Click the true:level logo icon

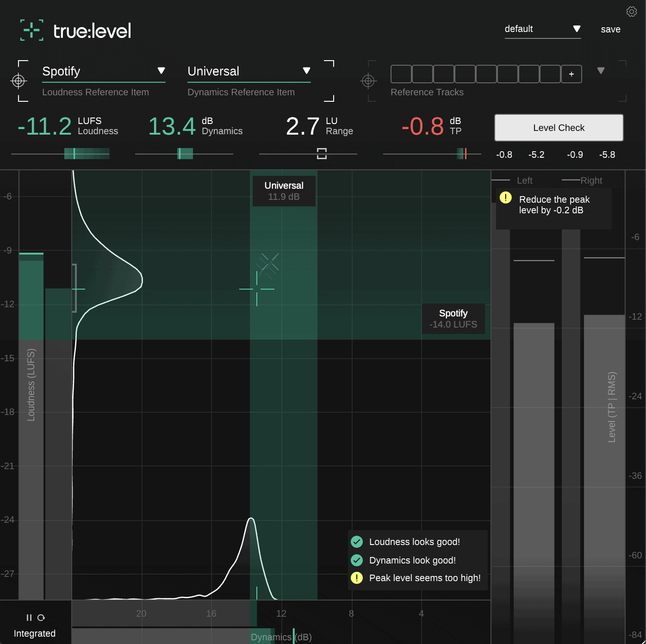pos(32,31)
